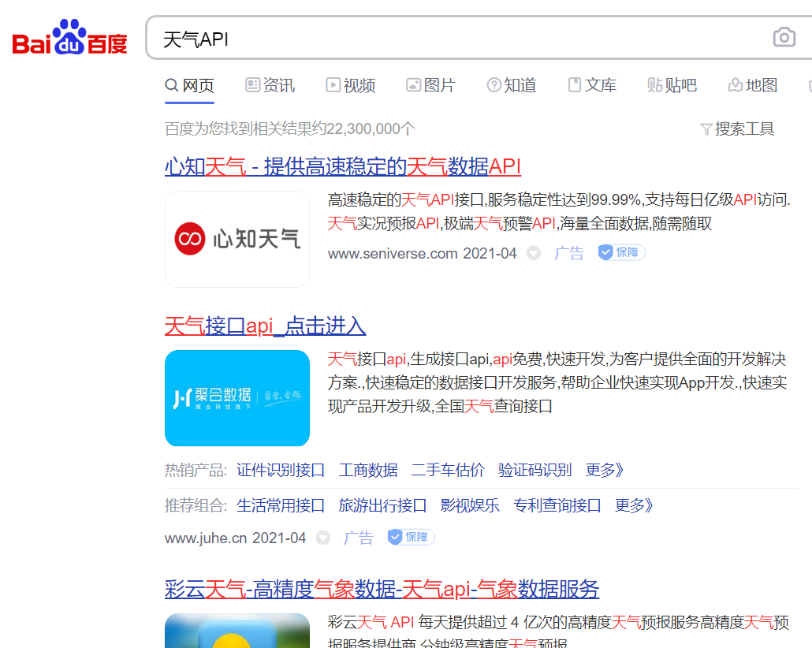Switch to the 贴吧 tab
The image size is (812, 648).
coord(672,85)
